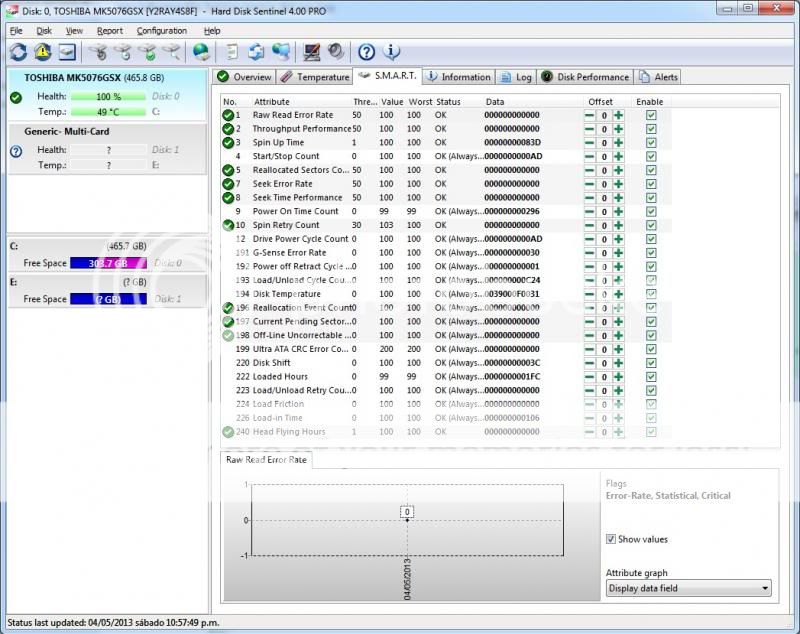The image size is (800, 634).
Task: Click the green plus offset for Raw Read Error Rate
Action: tap(618, 115)
